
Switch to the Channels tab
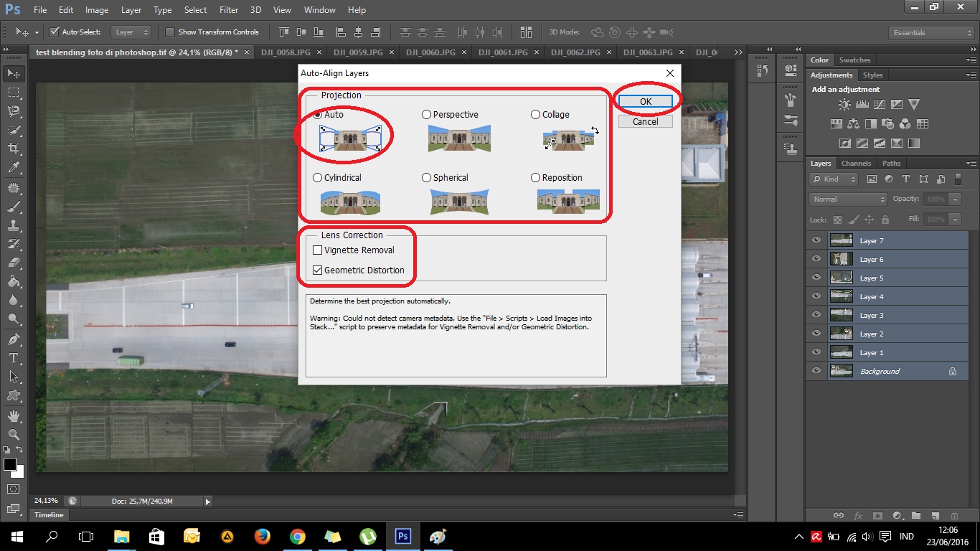[856, 164]
